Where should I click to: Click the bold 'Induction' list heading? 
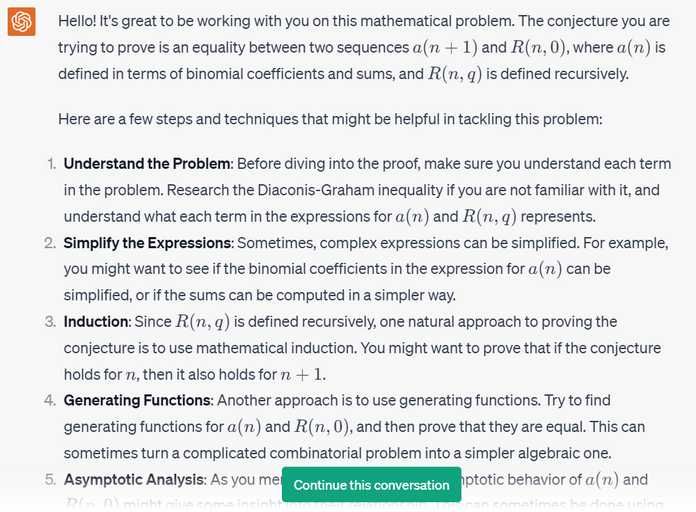tap(95, 321)
